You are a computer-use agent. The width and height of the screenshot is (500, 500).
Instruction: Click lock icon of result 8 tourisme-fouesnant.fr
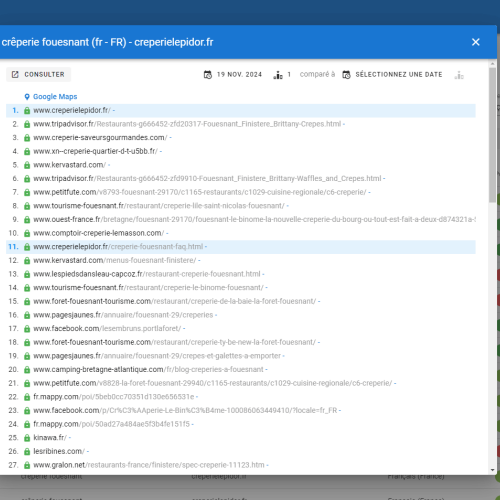[27, 206]
